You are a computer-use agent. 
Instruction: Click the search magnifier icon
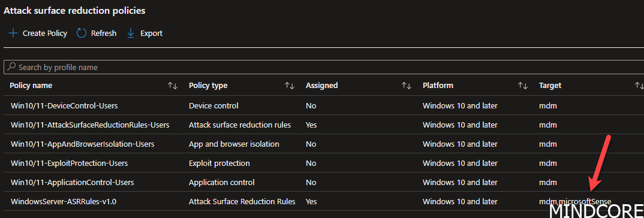point(11,67)
